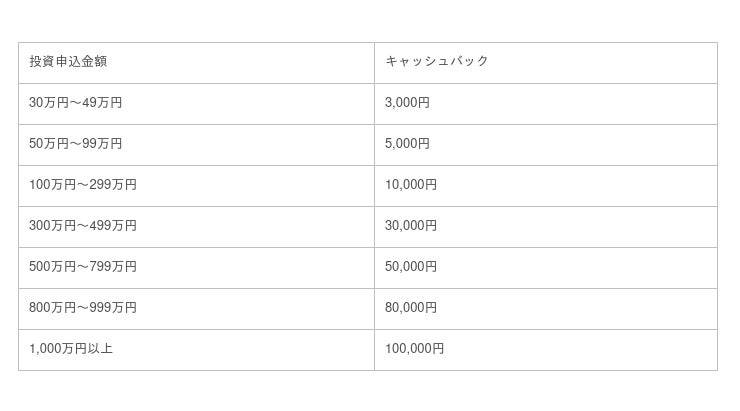Select the 100万円～299万円 cell
740x411 pixels.
click(196, 185)
